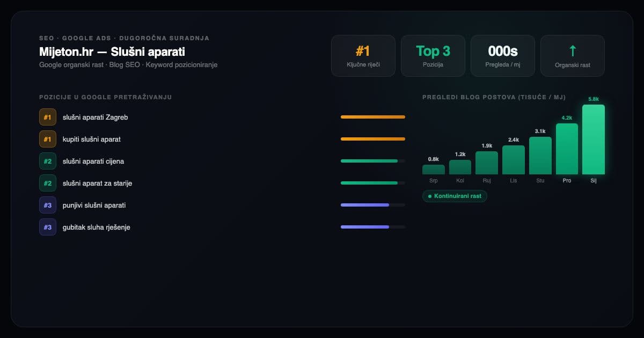Click the #1 badge beside kupiti slušni aparat
This screenshot has width=644, height=338.
[x=48, y=139]
